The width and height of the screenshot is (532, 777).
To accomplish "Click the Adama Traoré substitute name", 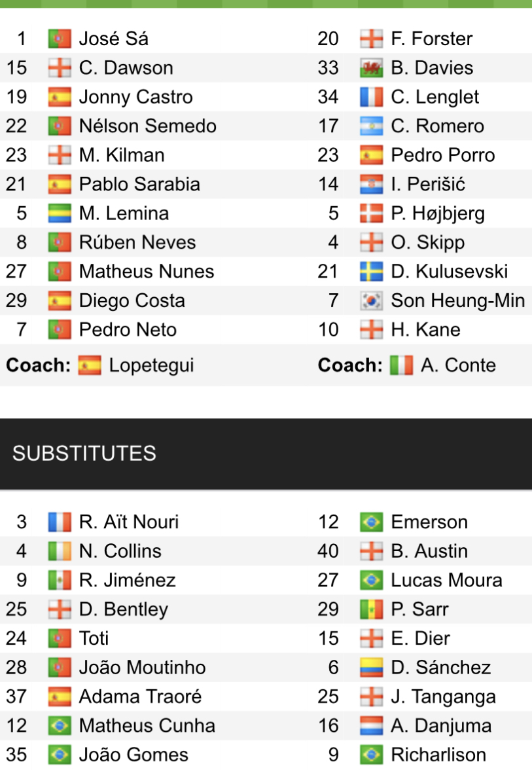I will [140, 696].
